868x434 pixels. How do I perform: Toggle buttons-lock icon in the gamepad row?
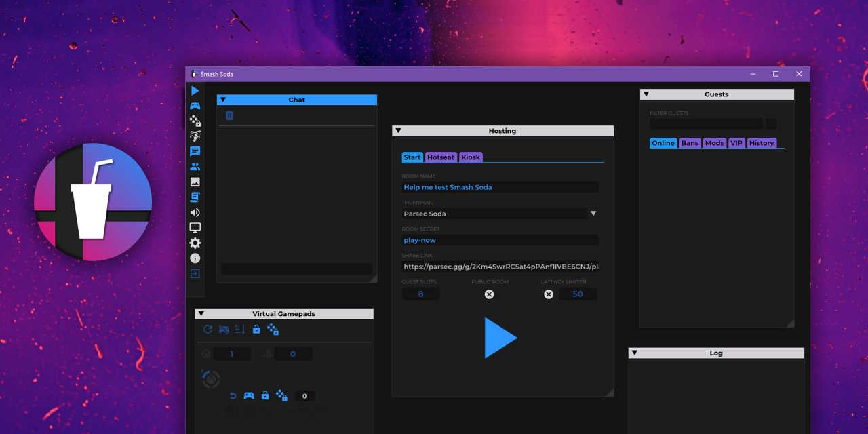point(281,396)
